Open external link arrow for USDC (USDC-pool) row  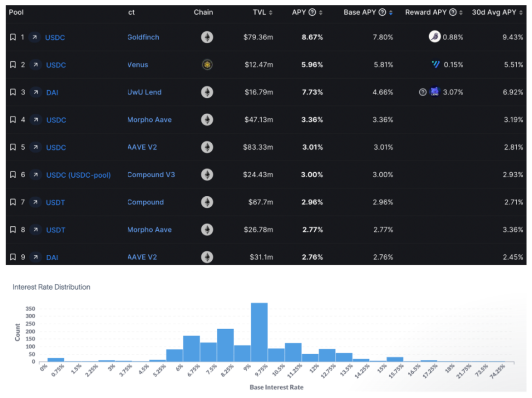[x=35, y=174]
